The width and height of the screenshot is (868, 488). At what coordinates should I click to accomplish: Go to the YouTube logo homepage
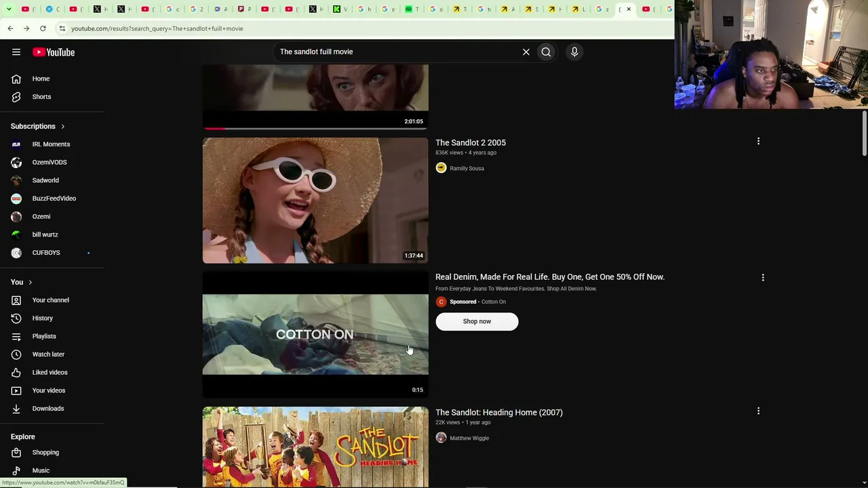point(54,52)
